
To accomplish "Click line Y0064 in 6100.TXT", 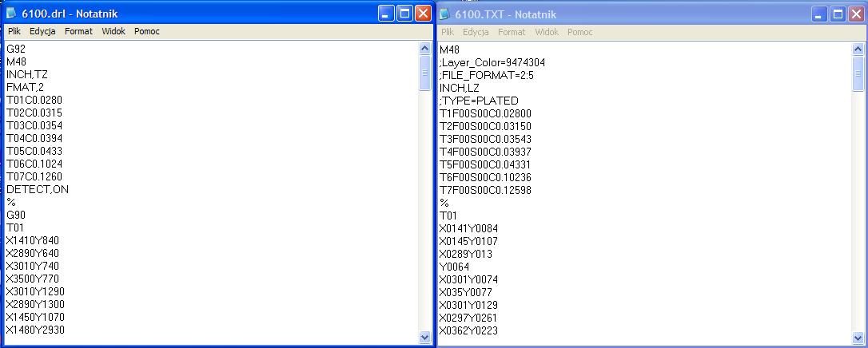I will tap(455, 267).
